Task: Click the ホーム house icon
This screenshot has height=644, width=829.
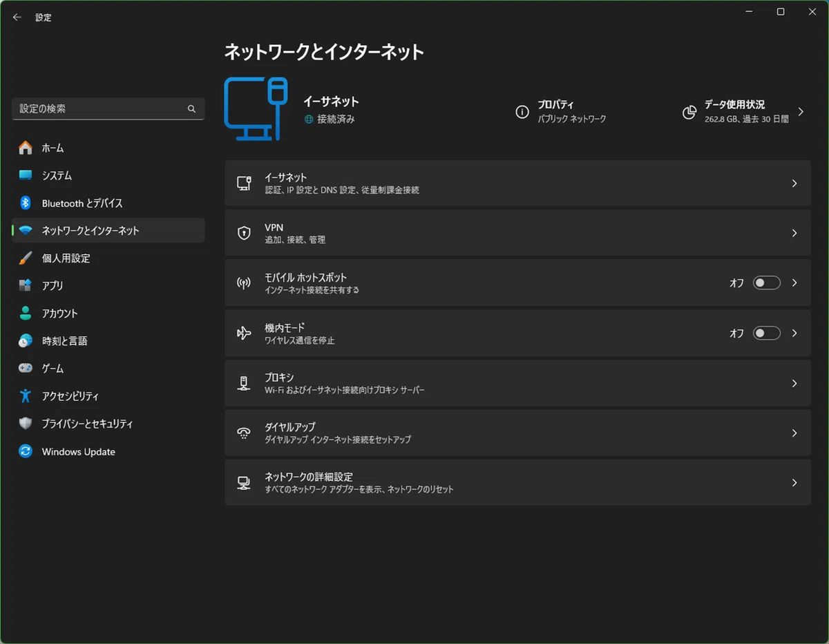Action: pyautogui.click(x=26, y=148)
